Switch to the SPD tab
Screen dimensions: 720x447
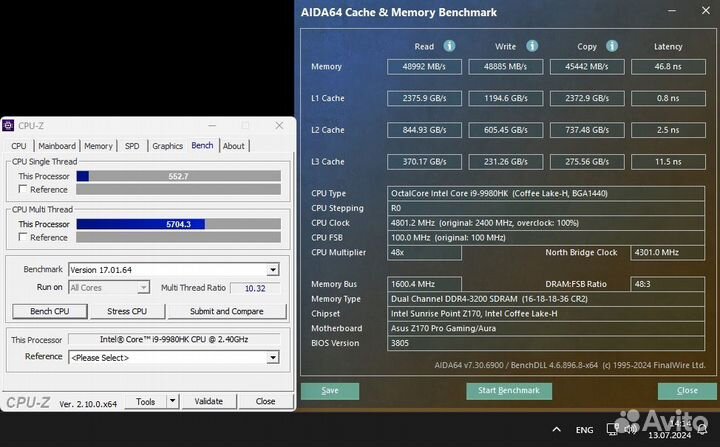(132, 146)
